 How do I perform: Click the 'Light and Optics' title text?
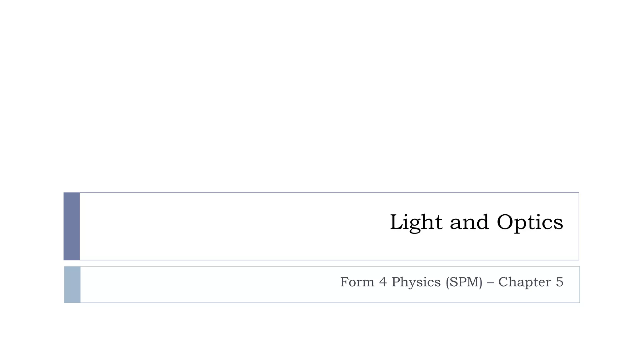pos(476,222)
